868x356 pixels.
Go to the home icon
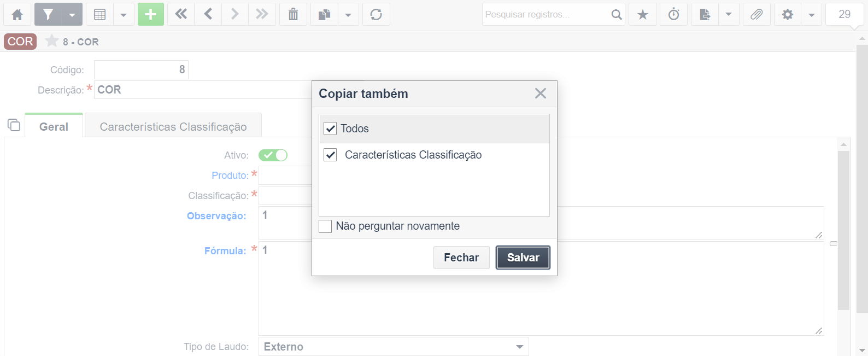point(17,14)
